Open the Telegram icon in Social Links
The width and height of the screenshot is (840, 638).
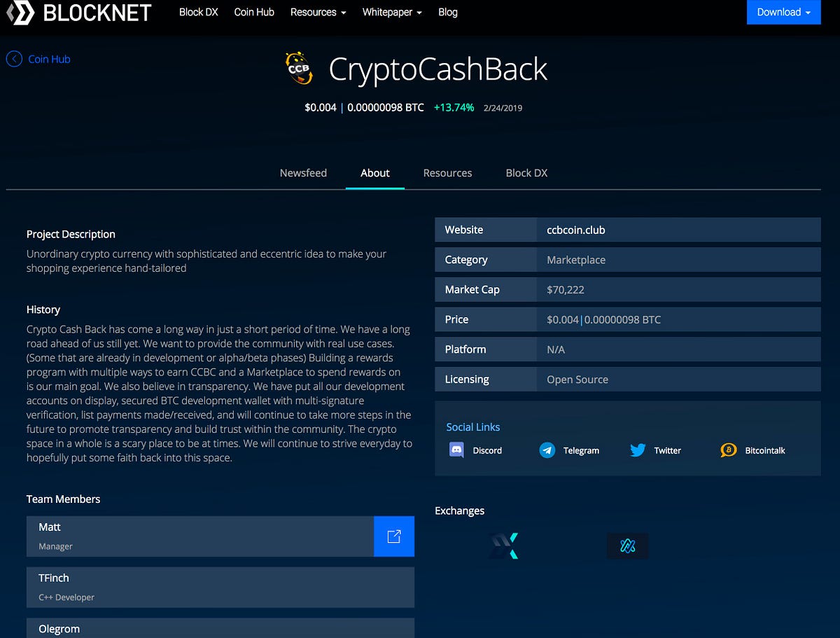(547, 450)
